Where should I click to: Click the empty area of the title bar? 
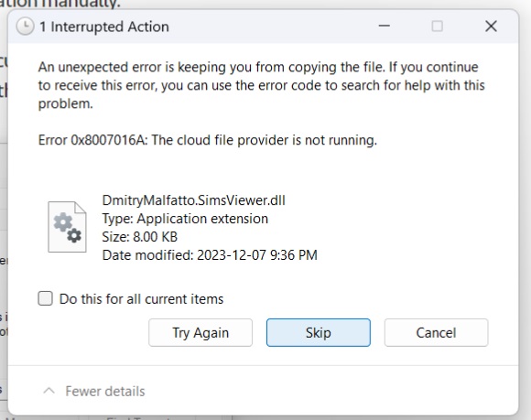[x=271, y=27]
